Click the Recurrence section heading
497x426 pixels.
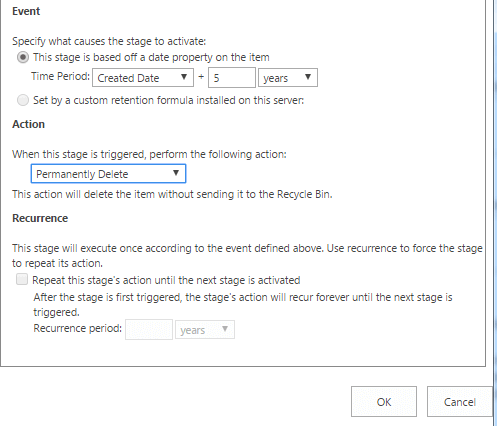click(40, 218)
